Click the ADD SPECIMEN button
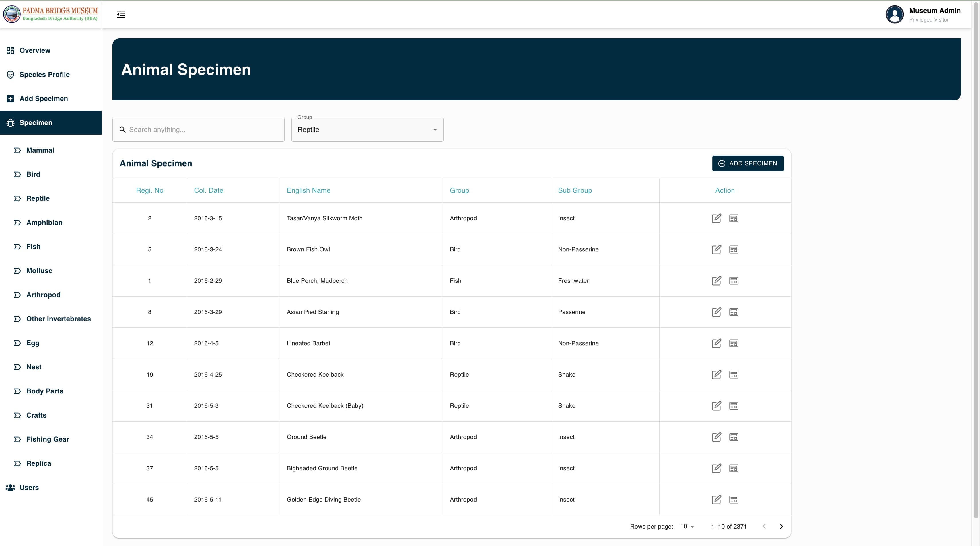 pos(748,163)
